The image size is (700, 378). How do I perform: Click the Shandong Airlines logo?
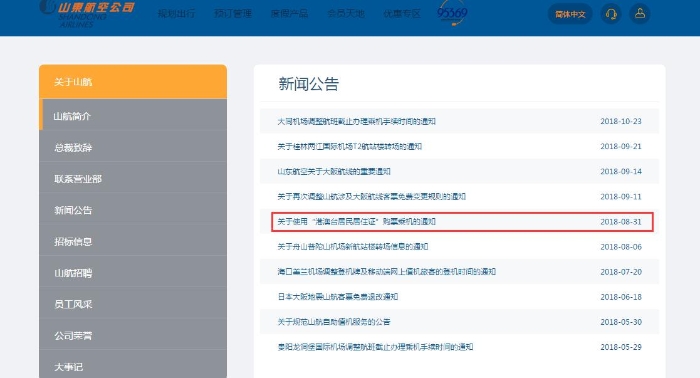(87, 13)
